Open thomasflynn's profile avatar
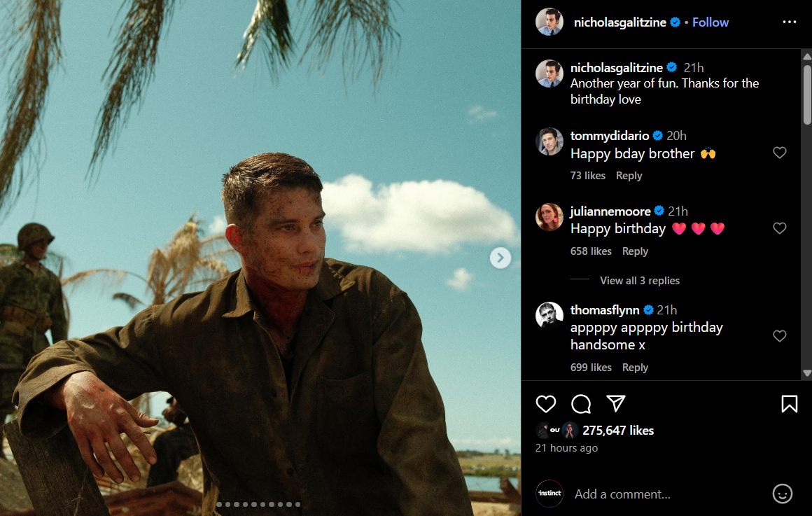The image size is (812, 516). 549,316
